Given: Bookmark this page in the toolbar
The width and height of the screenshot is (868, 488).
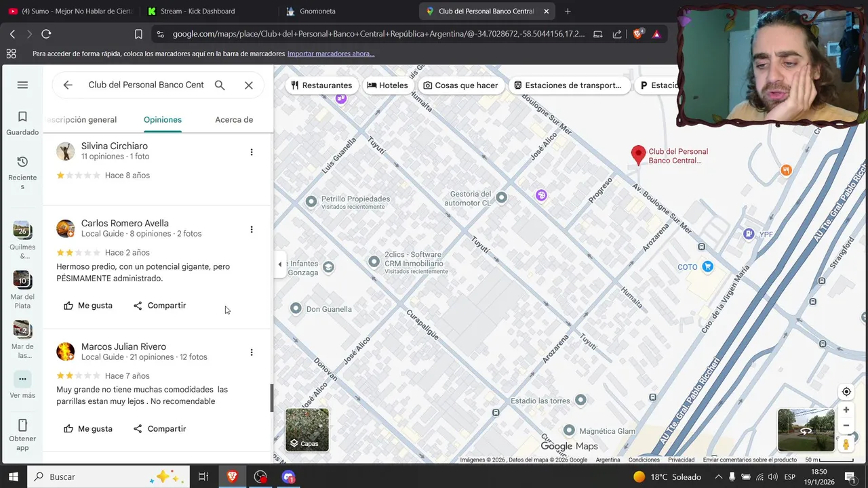Looking at the screenshot, I should click(138, 34).
